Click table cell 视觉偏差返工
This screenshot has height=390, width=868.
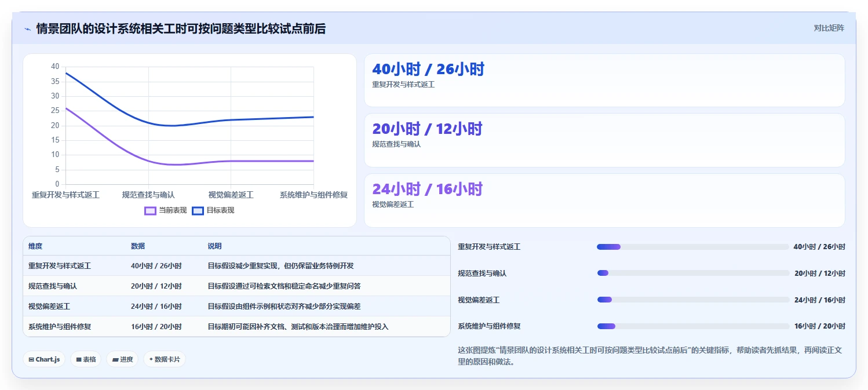[x=49, y=307]
